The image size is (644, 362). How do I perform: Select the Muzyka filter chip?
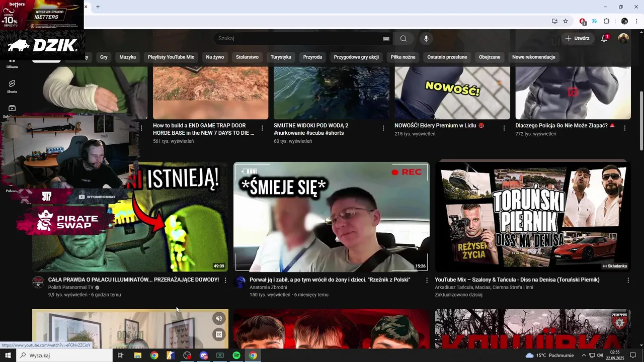coord(128,57)
